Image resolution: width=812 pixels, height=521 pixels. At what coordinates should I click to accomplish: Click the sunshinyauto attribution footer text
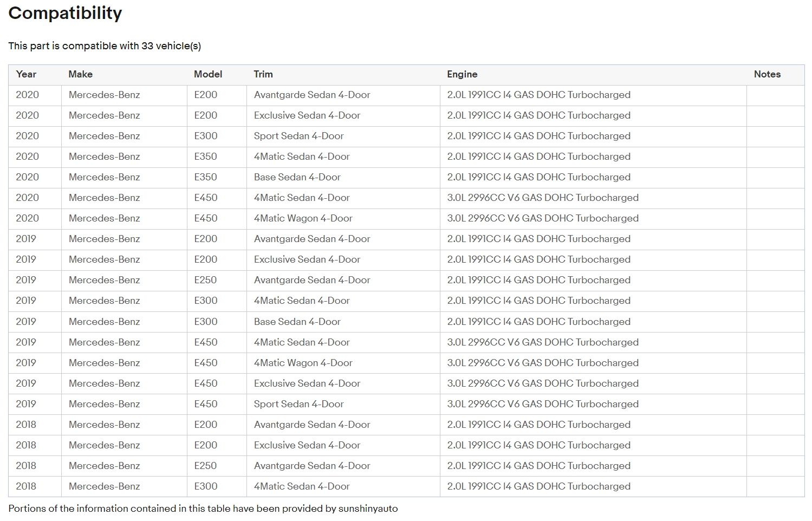tap(203, 509)
